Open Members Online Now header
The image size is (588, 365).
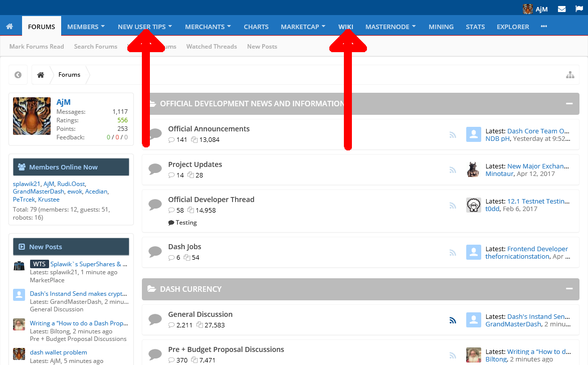71,167
